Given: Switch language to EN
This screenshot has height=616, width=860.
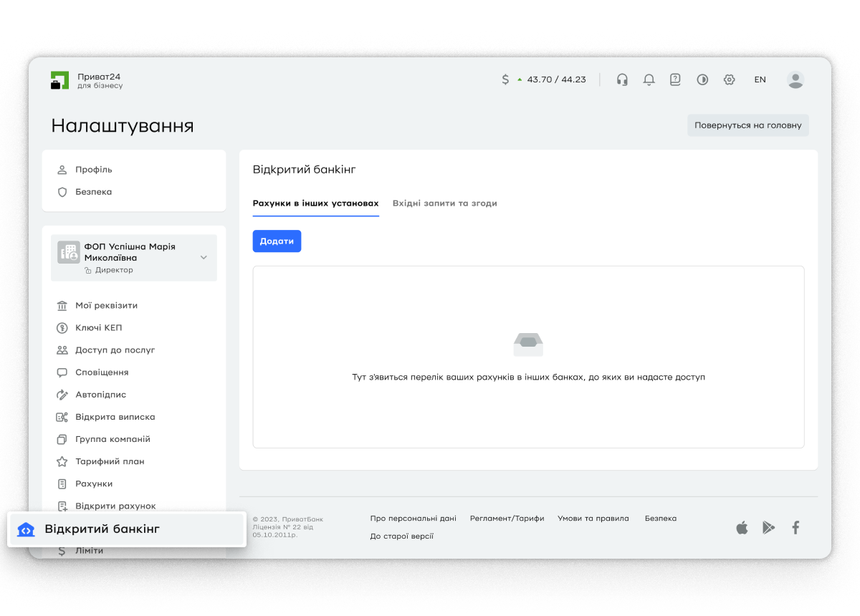Looking at the screenshot, I should click(x=760, y=80).
